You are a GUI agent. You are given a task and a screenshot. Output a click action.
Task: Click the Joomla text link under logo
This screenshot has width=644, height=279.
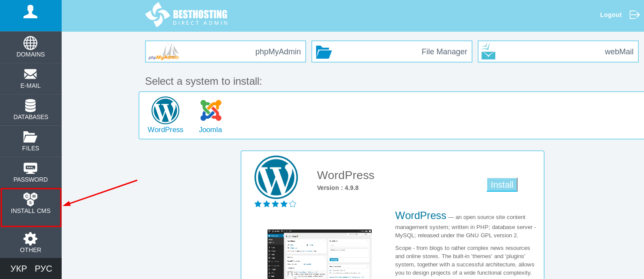(x=211, y=130)
